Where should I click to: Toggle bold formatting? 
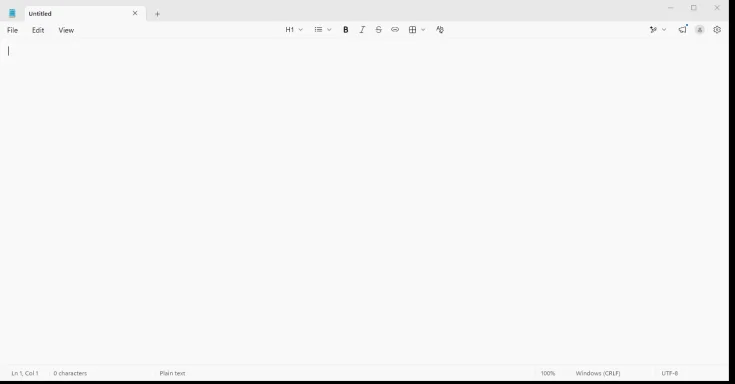point(345,30)
